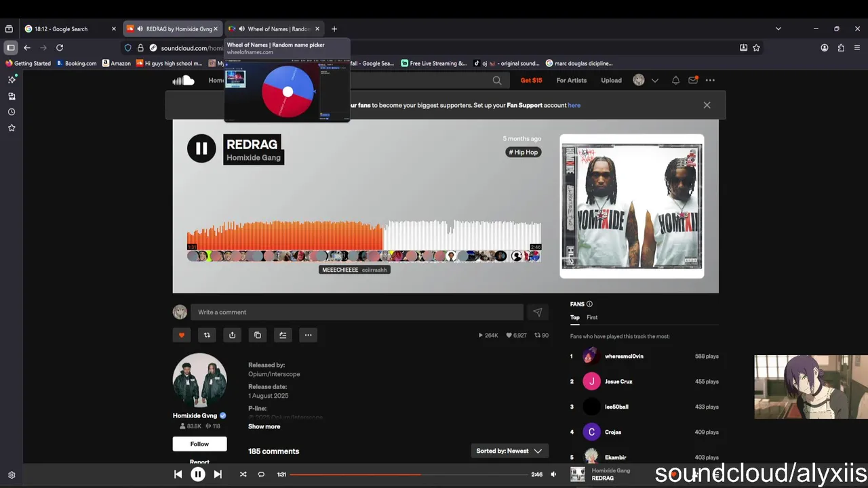This screenshot has width=868, height=488.
Task: Copy the track link
Action: tap(258, 335)
